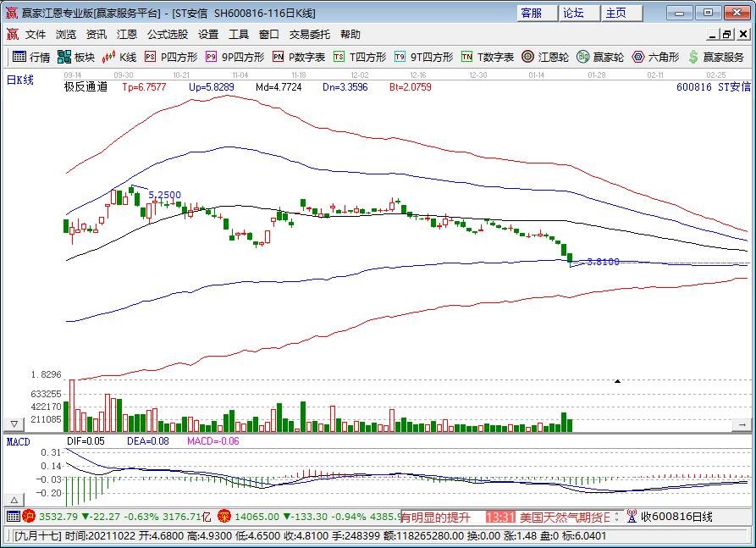Click the 九月十七 lunar date entry
The height and width of the screenshot is (548, 756).
pyautogui.click(x=38, y=536)
